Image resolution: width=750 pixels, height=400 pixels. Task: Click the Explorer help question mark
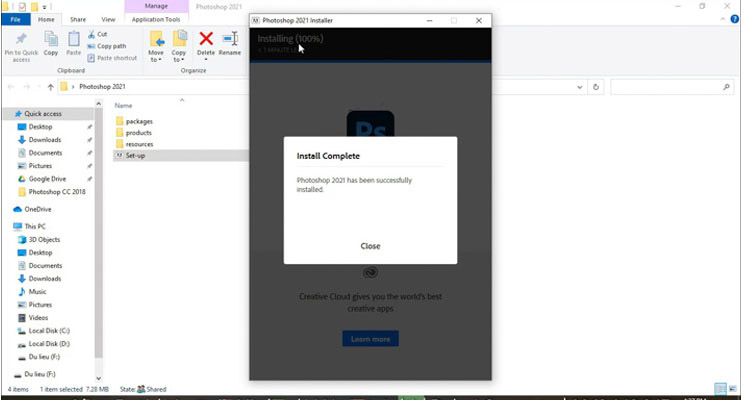tap(735, 20)
